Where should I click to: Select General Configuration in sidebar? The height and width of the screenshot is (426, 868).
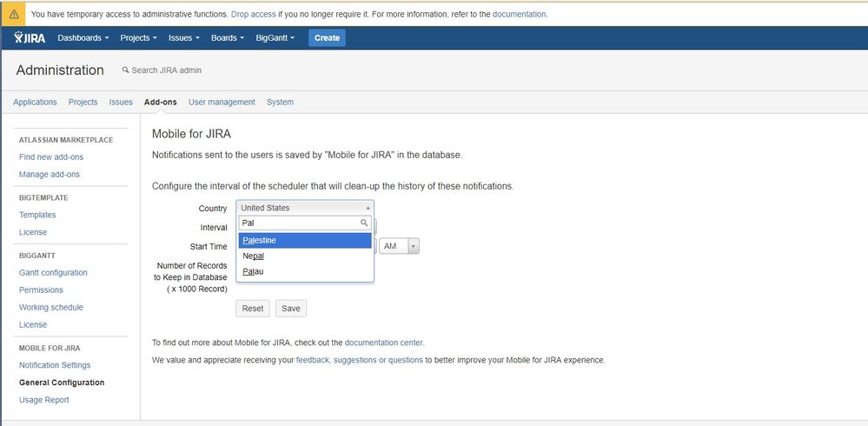tap(62, 383)
